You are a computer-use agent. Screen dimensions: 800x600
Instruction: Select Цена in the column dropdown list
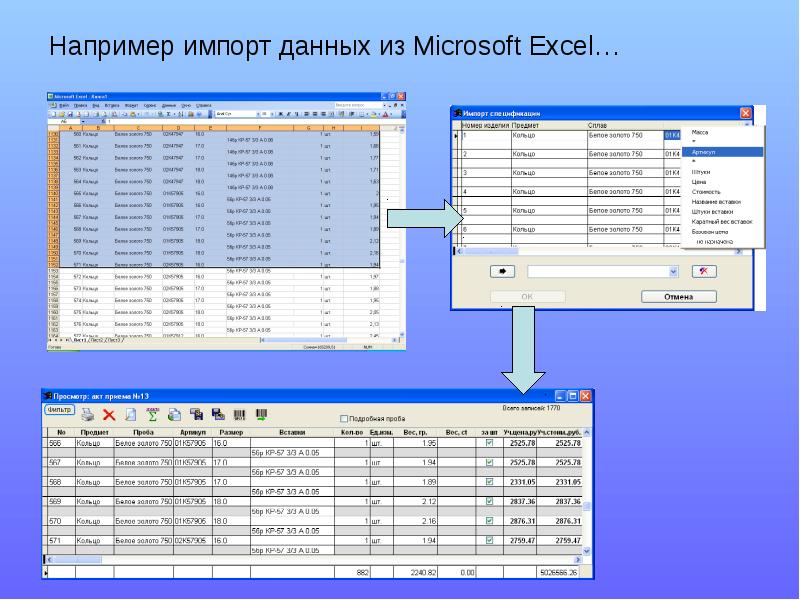699,182
